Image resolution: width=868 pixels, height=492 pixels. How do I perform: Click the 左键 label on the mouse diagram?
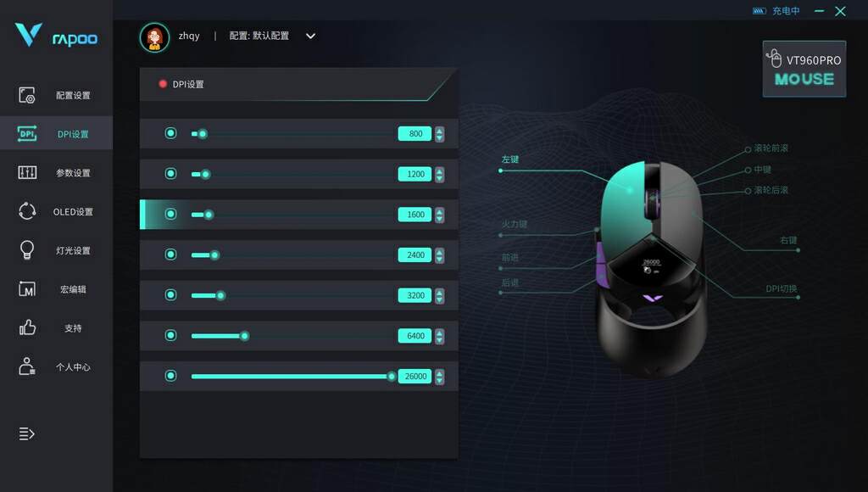pos(509,159)
